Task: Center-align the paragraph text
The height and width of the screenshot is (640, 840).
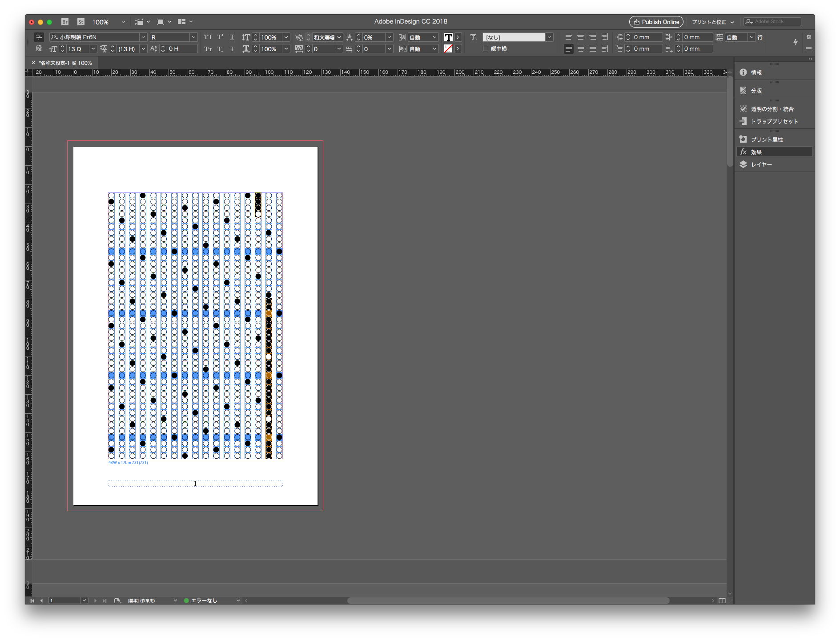Action: coord(581,37)
